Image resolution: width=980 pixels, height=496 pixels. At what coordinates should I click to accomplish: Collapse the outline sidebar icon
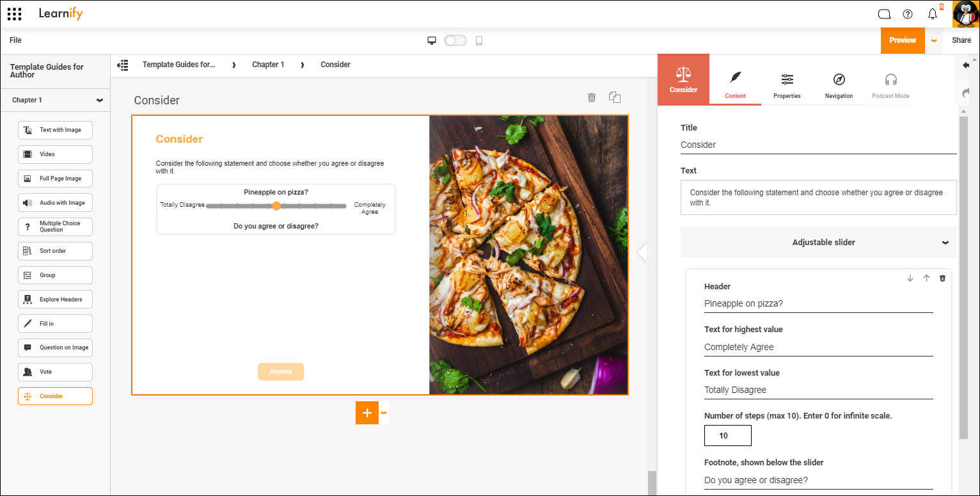click(x=123, y=65)
